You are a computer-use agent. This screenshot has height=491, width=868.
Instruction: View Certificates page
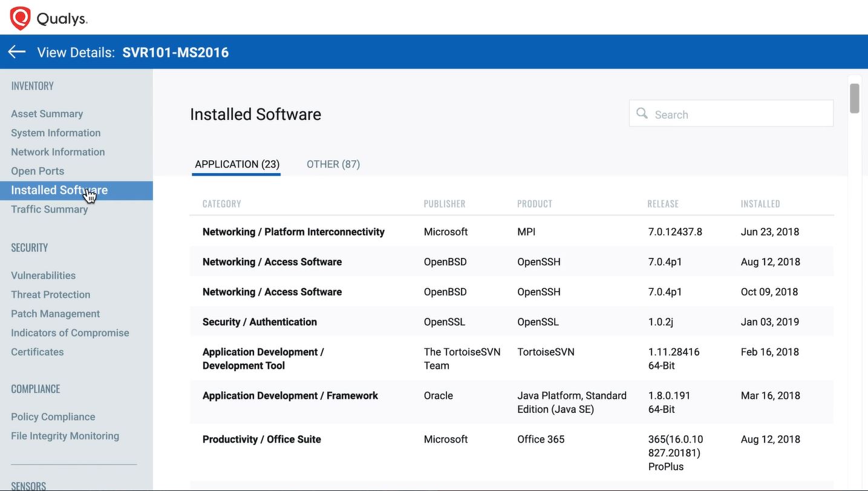[38, 352]
